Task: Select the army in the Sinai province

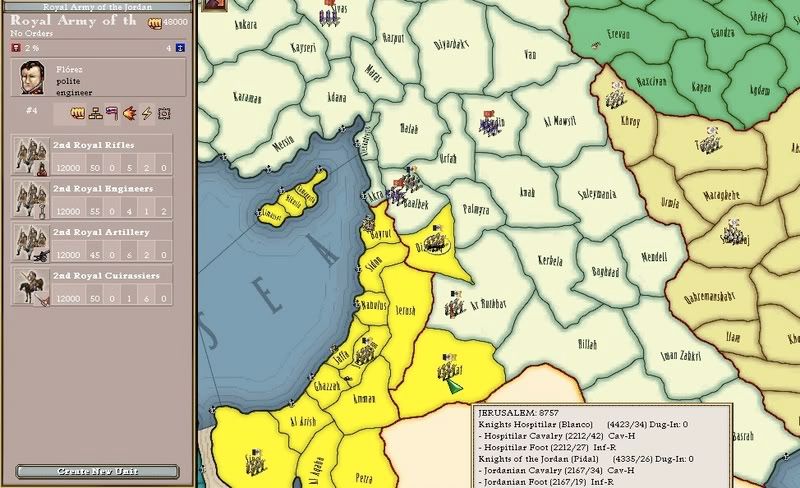Action: click(256, 462)
